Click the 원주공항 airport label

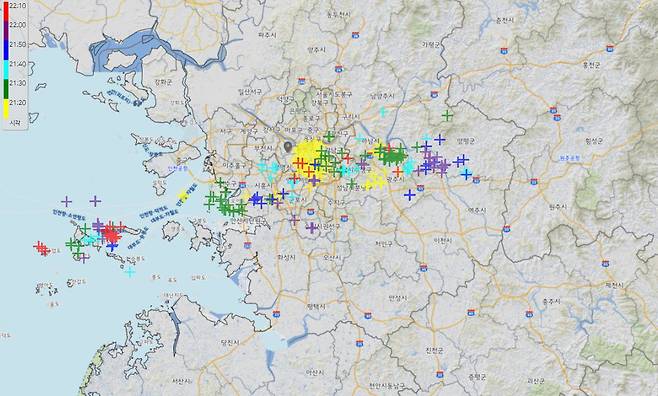click(569, 158)
